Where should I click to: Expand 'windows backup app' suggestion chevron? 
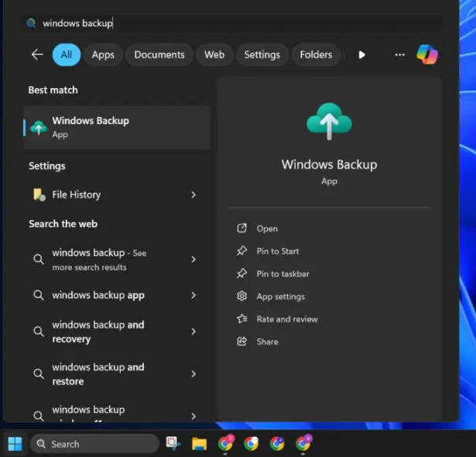tap(193, 295)
